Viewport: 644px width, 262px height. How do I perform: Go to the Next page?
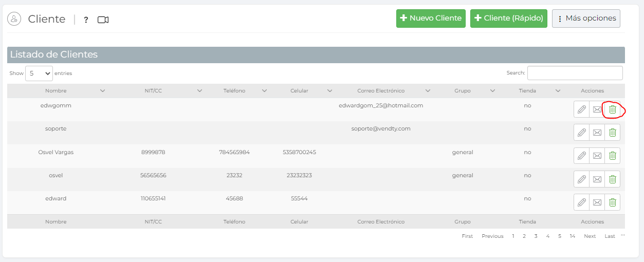590,236
